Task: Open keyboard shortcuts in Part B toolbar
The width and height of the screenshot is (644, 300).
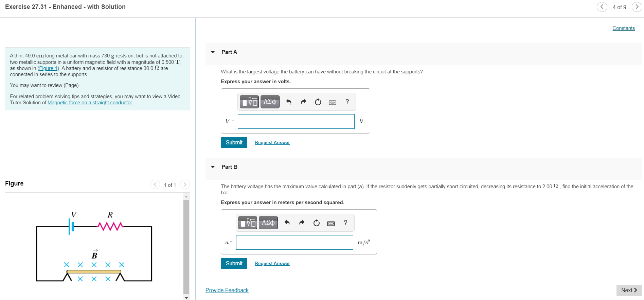Action: [x=331, y=223]
